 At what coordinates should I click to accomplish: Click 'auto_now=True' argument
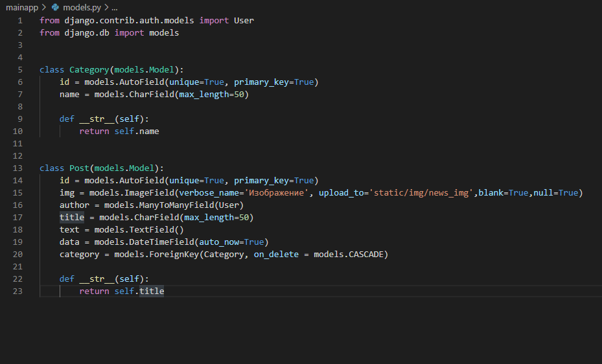click(231, 242)
